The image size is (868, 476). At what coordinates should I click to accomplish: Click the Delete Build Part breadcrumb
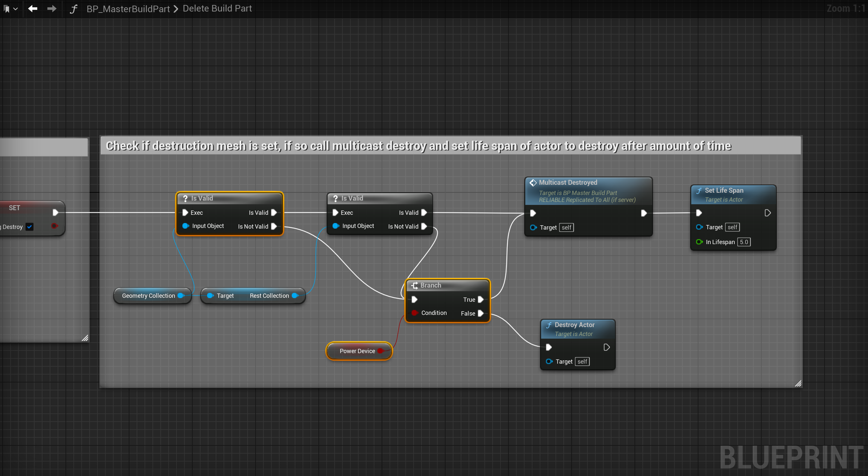click(x=217, y=9)
